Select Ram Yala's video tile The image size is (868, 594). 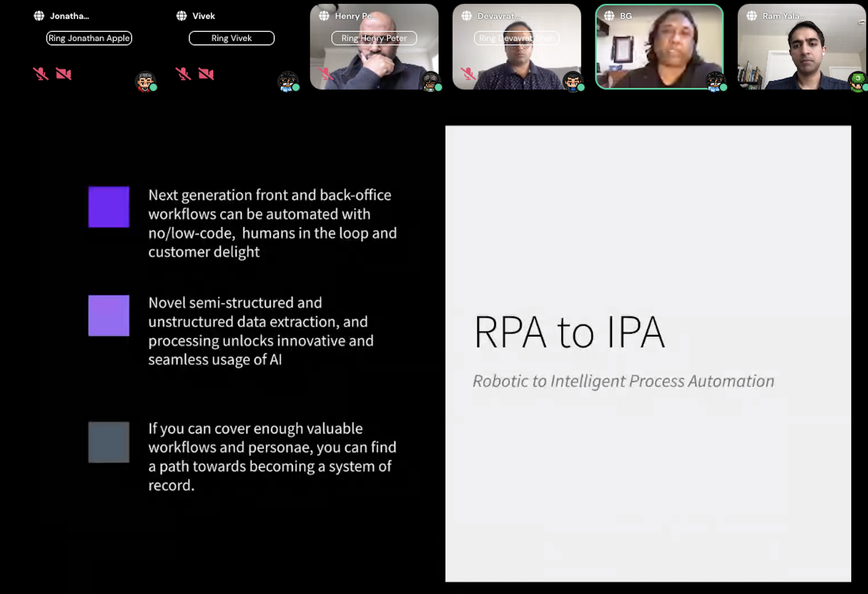[802, 50]
